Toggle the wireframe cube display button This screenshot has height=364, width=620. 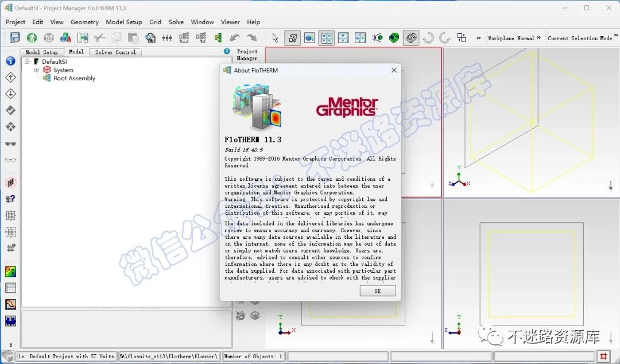[x=411, y=38]
